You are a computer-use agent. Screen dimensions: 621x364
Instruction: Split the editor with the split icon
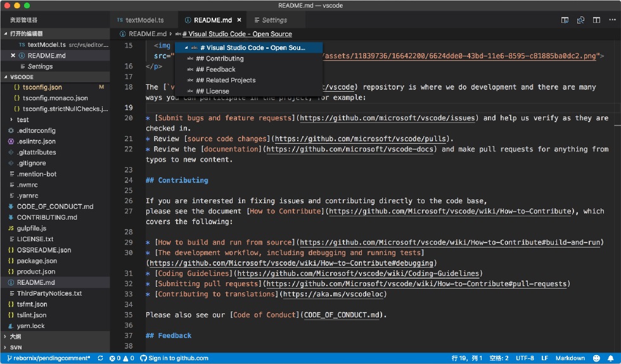(x=596, y=20)
